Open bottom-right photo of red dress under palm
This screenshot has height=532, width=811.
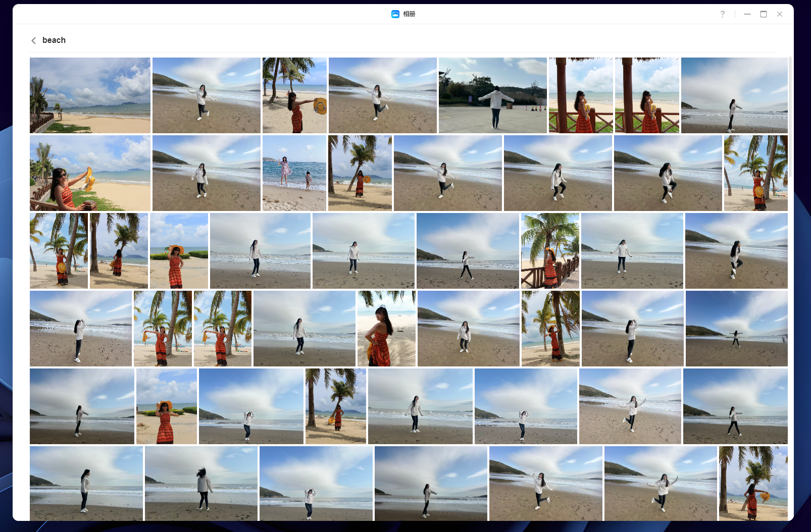pyautogui.click(x=753, y=484)
